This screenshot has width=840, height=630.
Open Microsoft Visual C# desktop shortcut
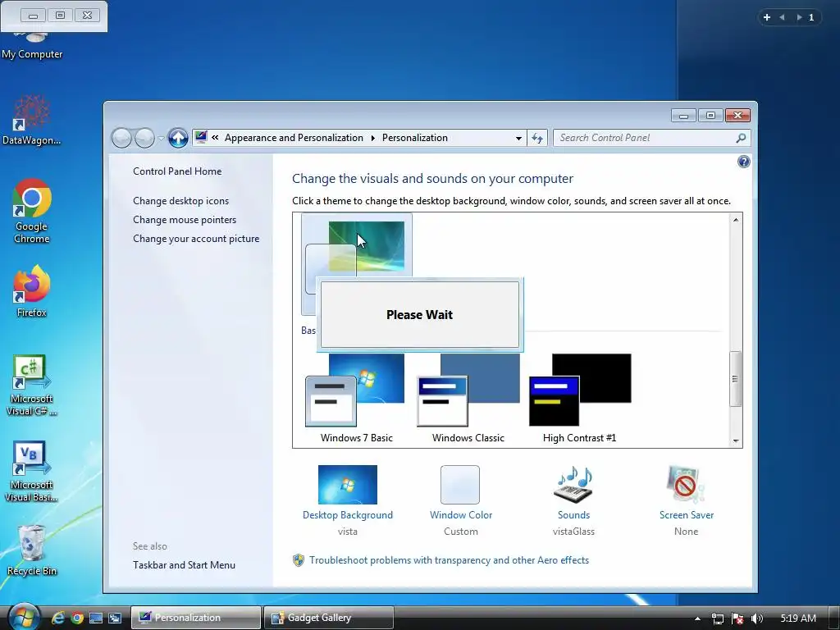(x=31, y=385)
